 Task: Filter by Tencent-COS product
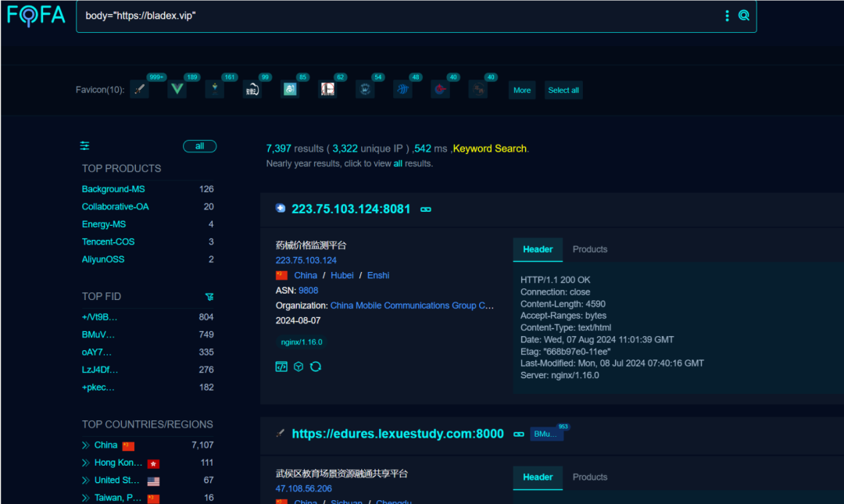108,241
